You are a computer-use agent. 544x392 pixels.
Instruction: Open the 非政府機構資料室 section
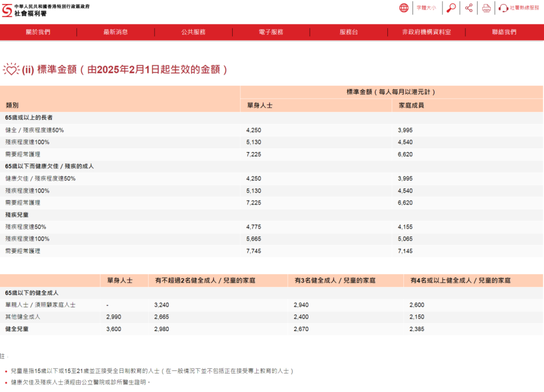pos(426,32)
